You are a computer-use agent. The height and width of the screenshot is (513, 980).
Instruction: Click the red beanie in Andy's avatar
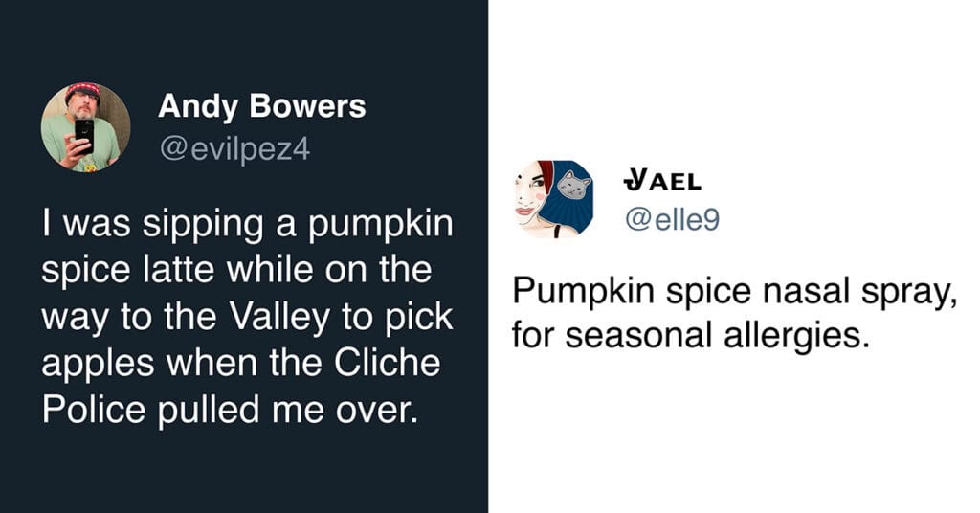(83, 90)
